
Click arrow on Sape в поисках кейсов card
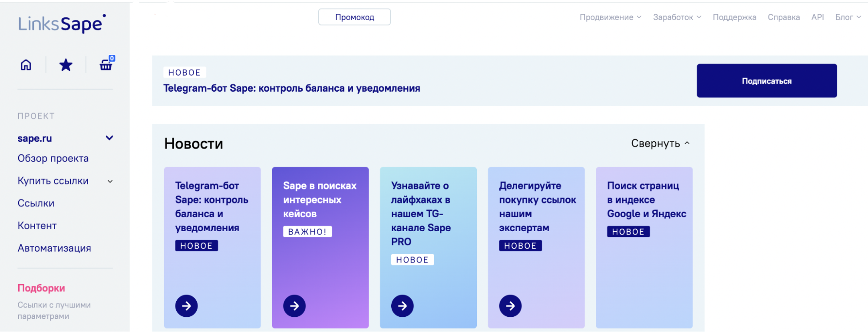[x=294, y=306]
